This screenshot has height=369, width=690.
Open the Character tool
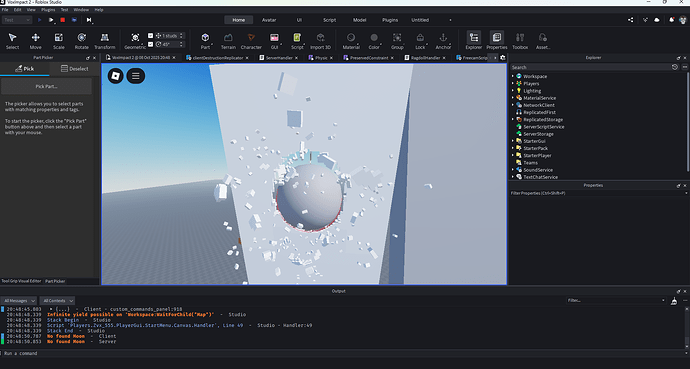251,41
